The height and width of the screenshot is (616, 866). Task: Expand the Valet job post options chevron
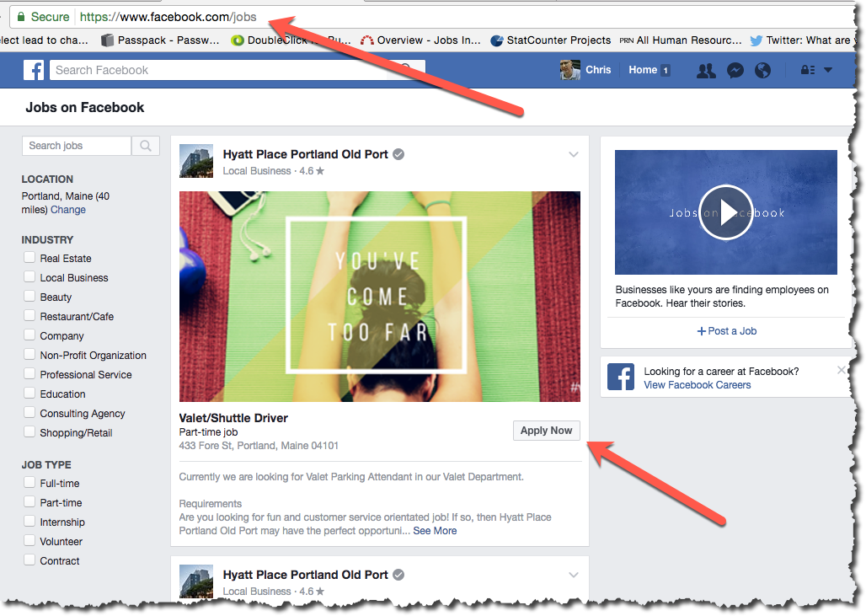574,154
